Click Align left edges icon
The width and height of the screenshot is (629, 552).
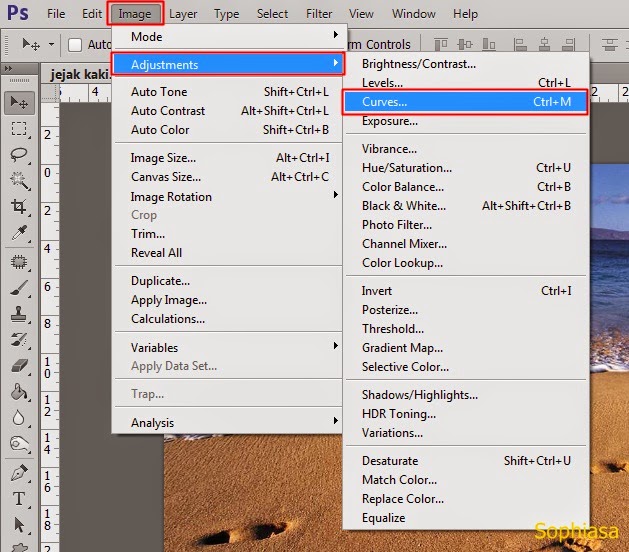[520, 44]
